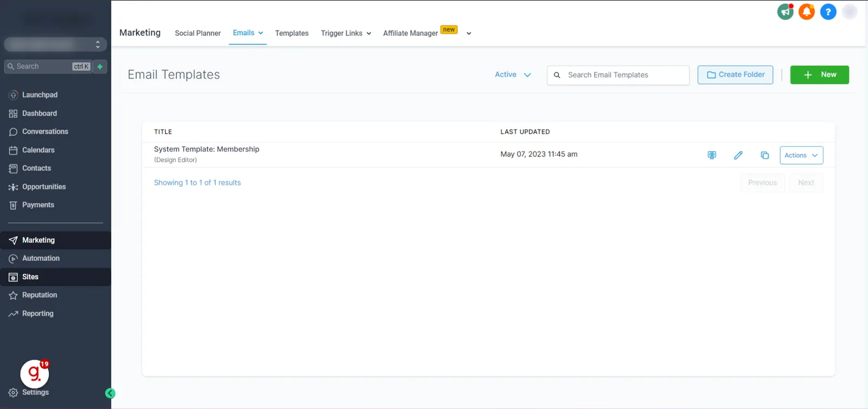
Task: Click the green lightning quick actions icon
Action: (100, 66)
